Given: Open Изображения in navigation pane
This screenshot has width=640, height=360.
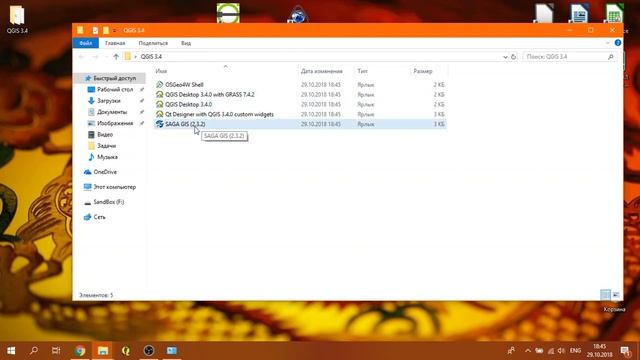Looking at the screenshot, I should click(115, 123).
